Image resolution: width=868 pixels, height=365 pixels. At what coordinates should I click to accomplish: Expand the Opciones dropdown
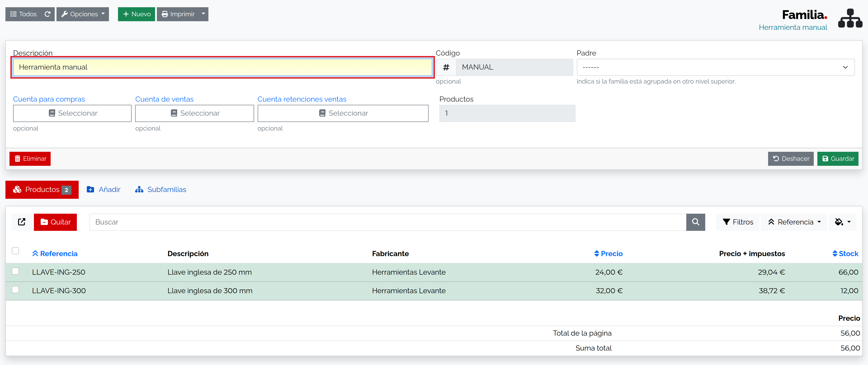83,14
